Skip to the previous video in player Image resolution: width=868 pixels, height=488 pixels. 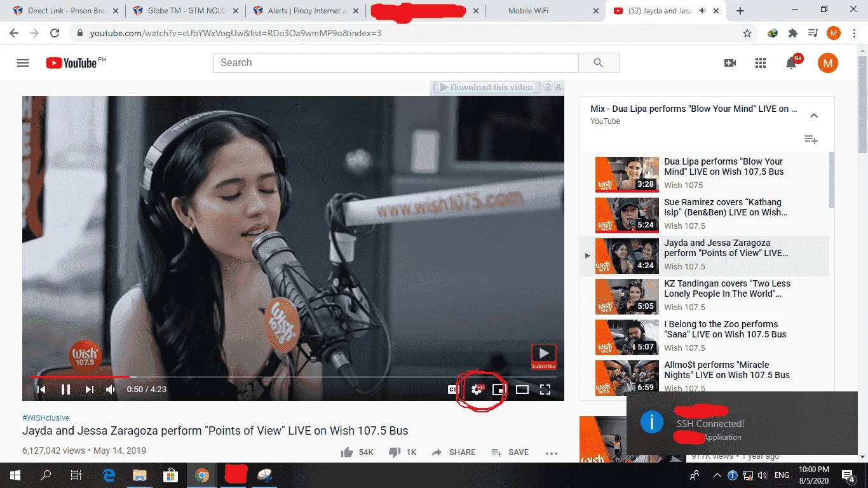[41, 390]
